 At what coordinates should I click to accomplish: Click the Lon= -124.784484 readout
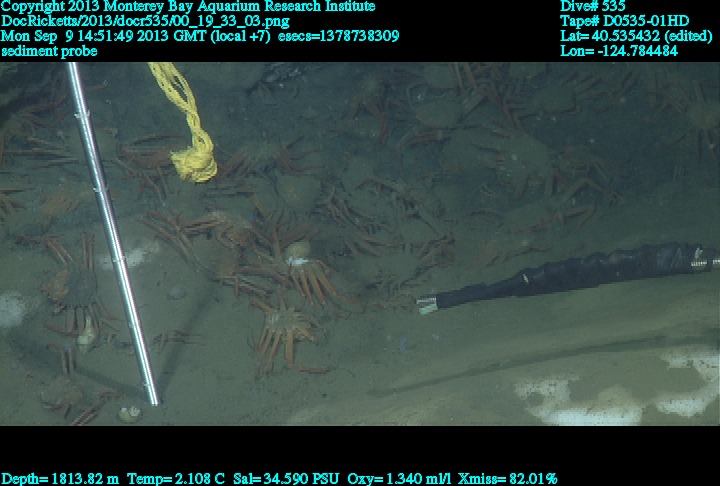tap(620, 51)
